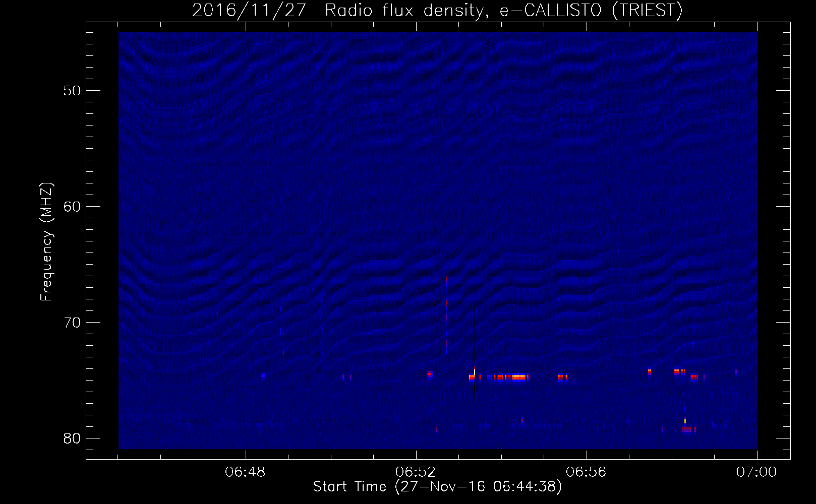Click the 'Frequency (MHZ)' axis label
The height and width of the screenshot is (504, 816).
(x=46, y=242)
